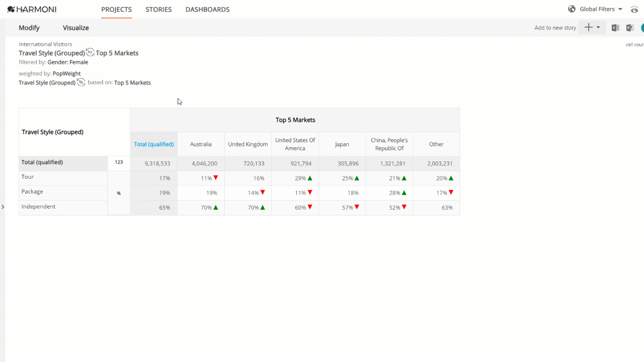
Task: Toggle the % indicator in the row header
Action: tap(119, 193)
